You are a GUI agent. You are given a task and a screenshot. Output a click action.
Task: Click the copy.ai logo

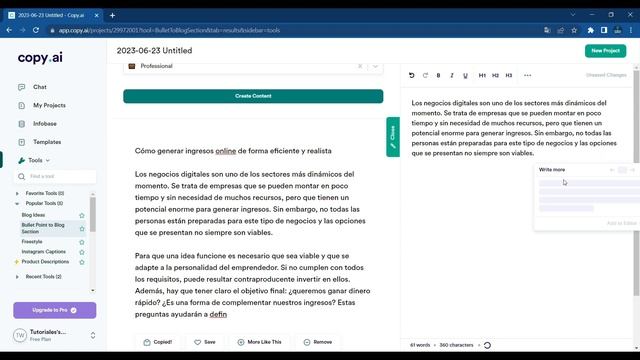(40, 58)
